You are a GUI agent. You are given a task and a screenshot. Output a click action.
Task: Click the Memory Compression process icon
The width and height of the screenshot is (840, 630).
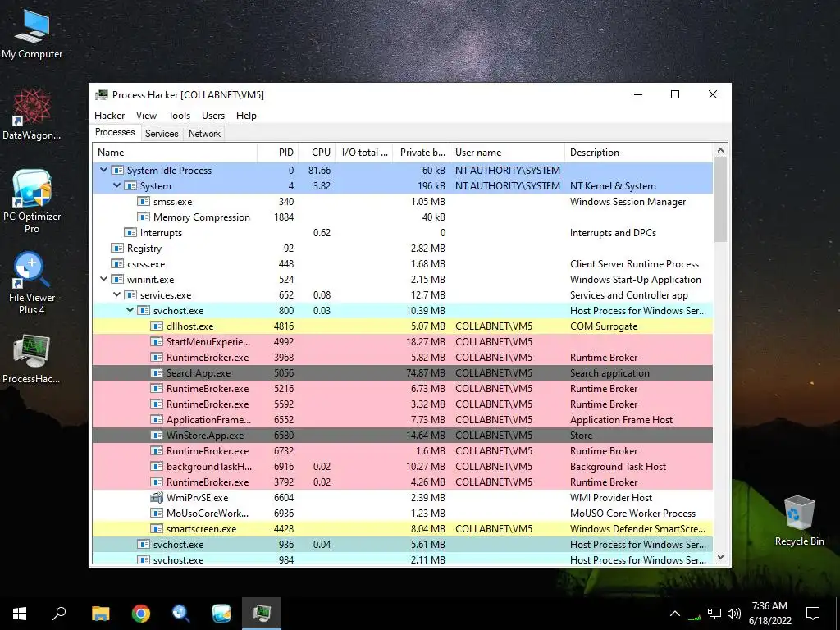143,217
